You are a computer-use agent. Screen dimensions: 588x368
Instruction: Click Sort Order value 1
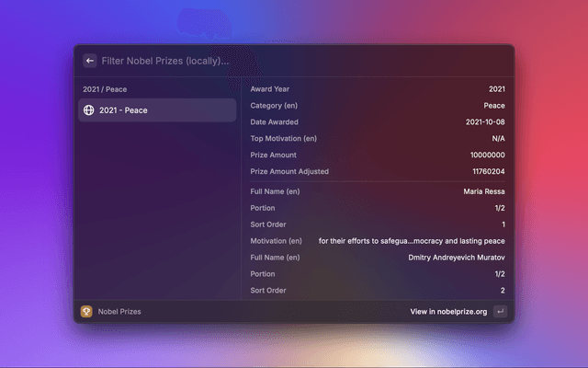pos(503,224)
